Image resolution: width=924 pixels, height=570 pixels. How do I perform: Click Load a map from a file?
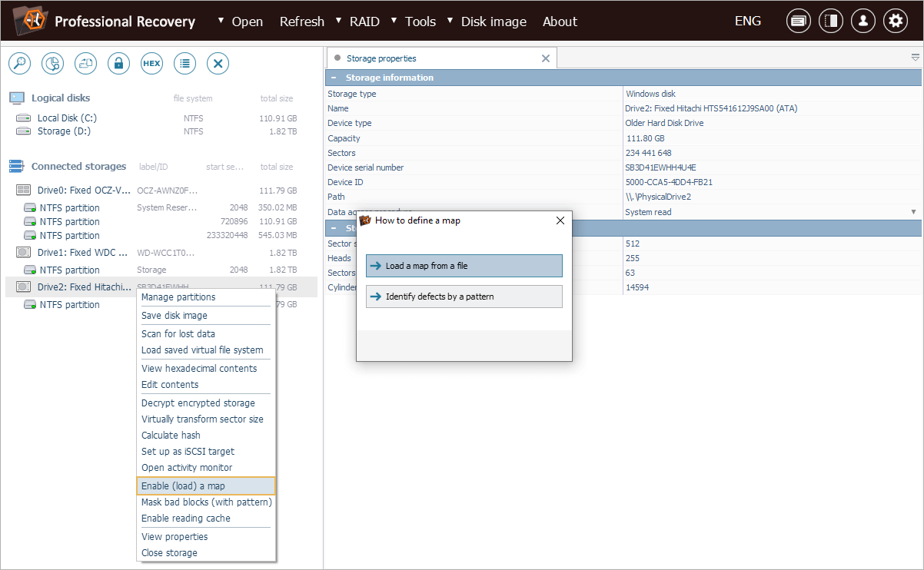click(464, 266)
